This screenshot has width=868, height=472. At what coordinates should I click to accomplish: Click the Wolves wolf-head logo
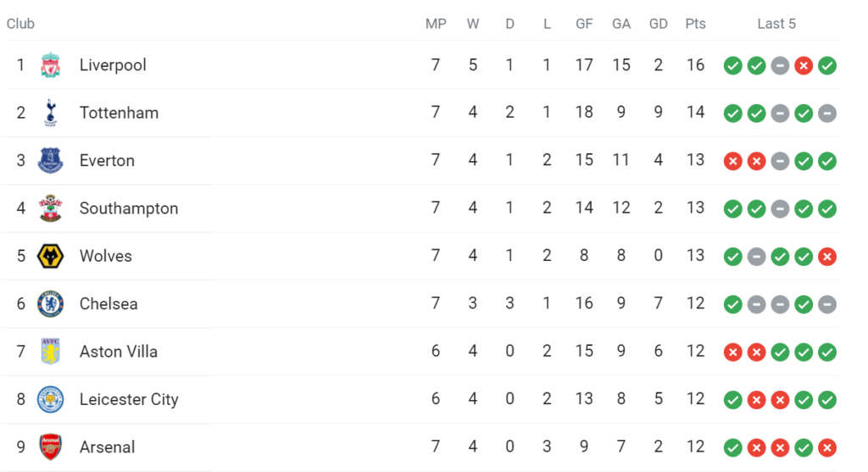click(50, 256)
